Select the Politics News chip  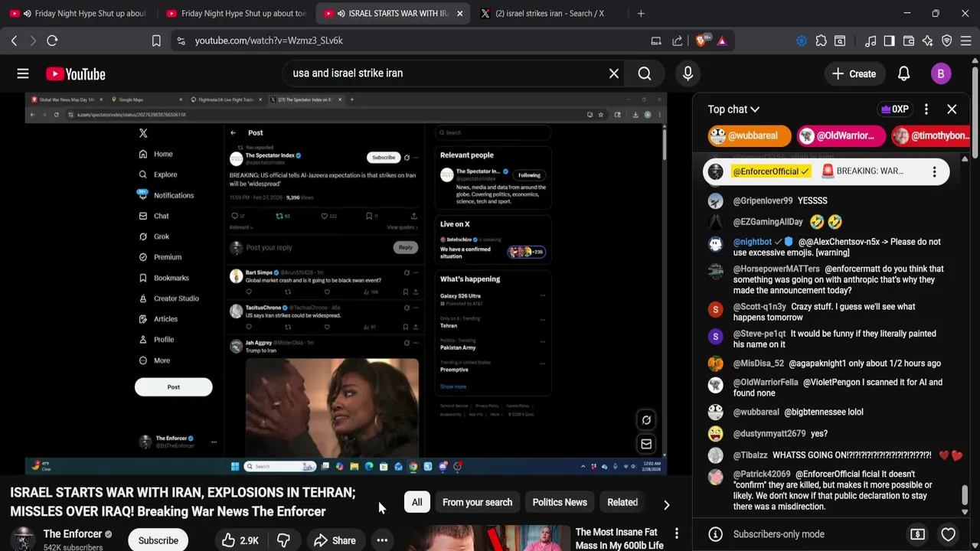(560, 503)
